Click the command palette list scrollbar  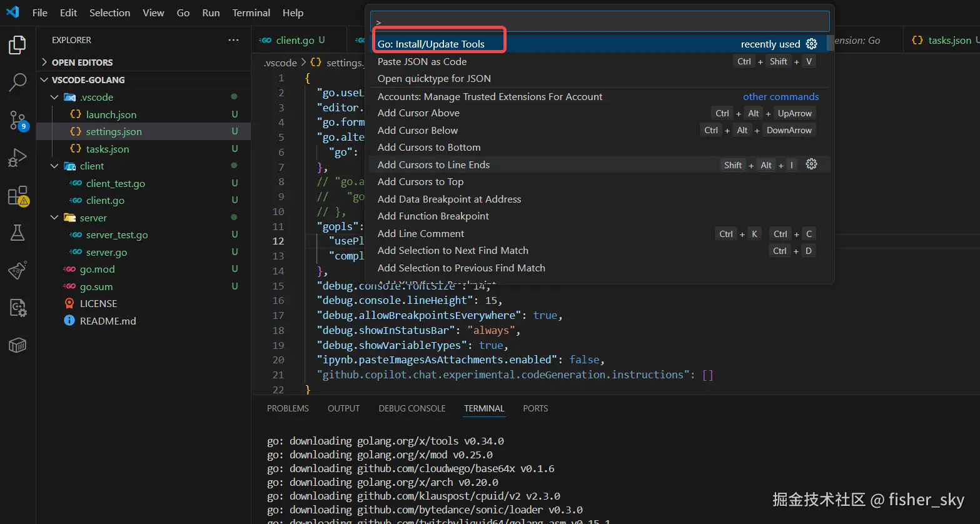coord(831,44)
